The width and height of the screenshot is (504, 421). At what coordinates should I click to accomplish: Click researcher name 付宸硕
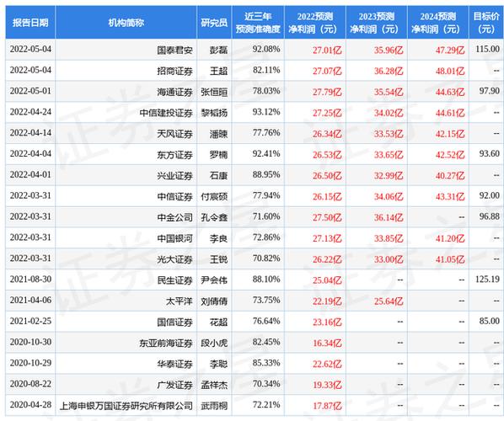click(x=214, y=196)
